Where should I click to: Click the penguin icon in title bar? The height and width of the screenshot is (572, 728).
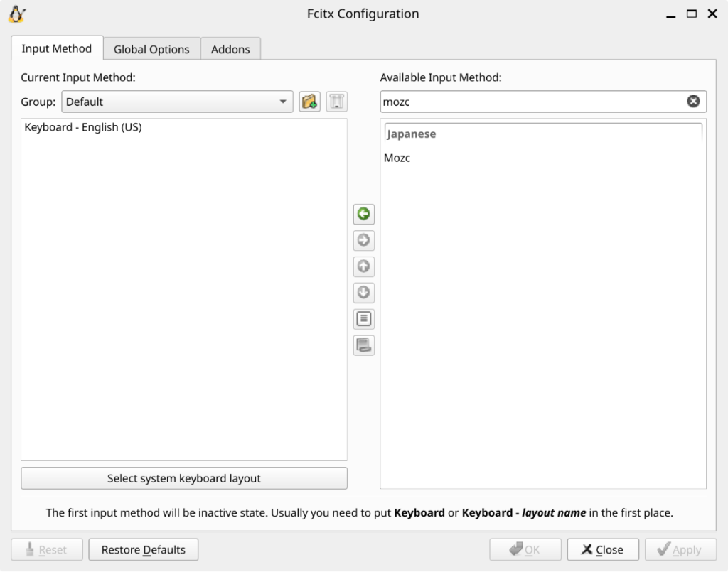coord(17,14)
